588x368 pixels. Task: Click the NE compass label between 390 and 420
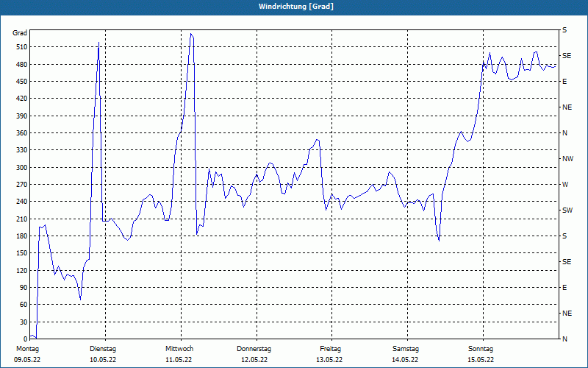point(567,107)
